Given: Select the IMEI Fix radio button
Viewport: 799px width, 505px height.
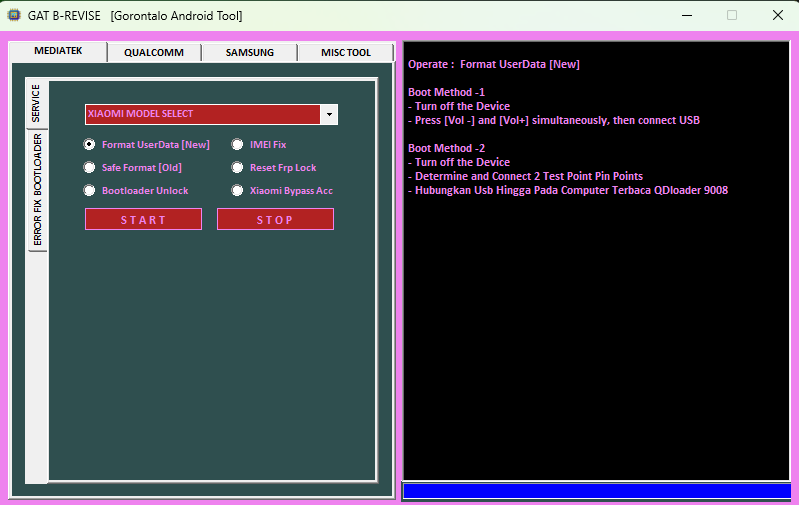Looking at the screenshot, I should pyautogui.click(x=259, y=145).
